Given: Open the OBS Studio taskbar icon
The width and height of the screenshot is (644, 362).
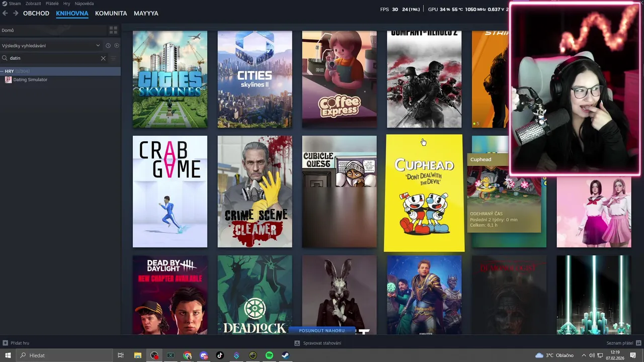Looking at the screenshot, I should click(x=154, y=355).
